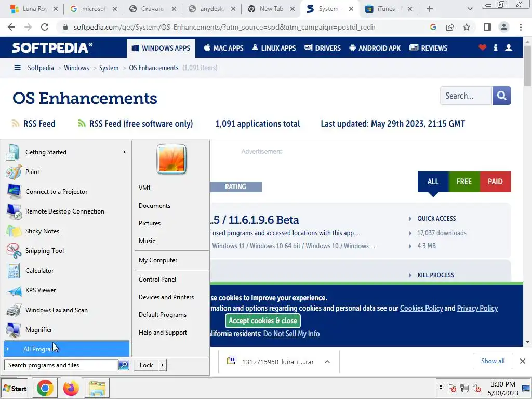Open Chrome side panel icon
Screen dimensions: 532x399
click(x=487, y=27)
